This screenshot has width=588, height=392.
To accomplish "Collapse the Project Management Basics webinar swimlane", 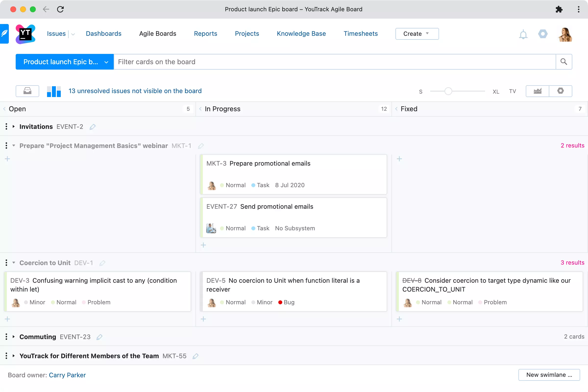I will coord(14,146).
